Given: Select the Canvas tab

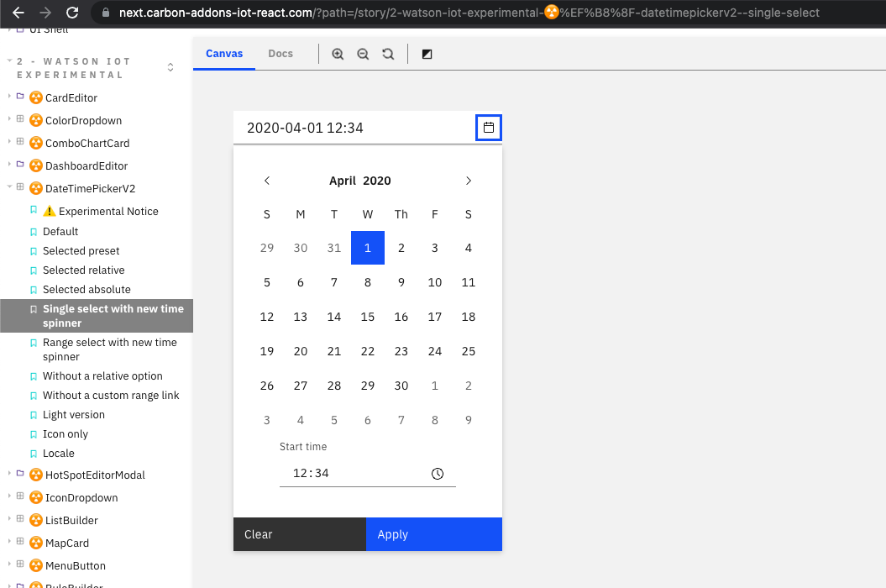Looking at the screenshot, I should 223,53.
